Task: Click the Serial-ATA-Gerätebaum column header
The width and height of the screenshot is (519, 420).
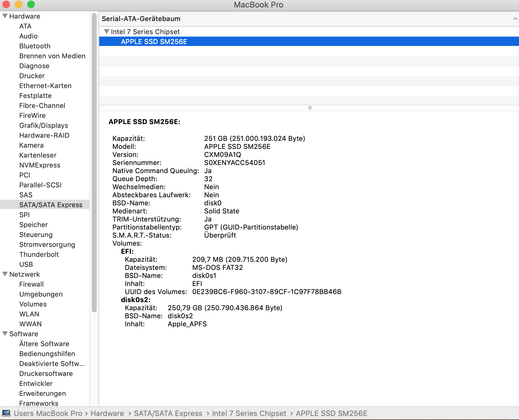Action: (309, 19)
